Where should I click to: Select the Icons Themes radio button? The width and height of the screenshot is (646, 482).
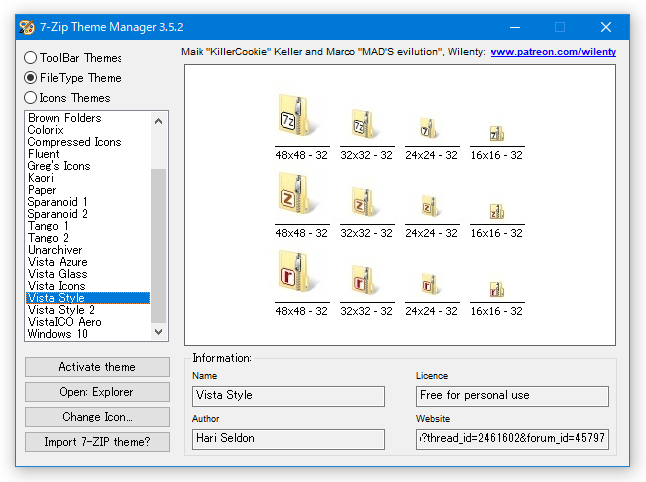(30, 98)
